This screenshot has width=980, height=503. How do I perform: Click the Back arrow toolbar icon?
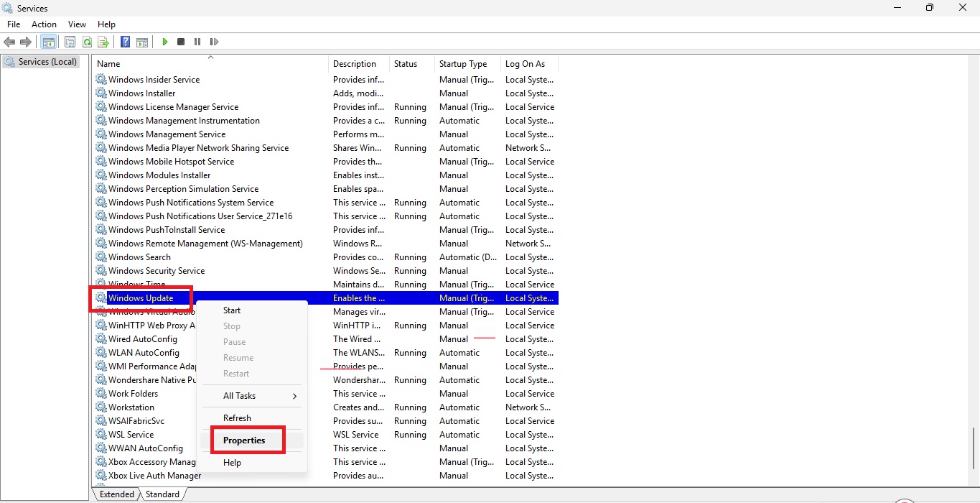(x=9, y=42)
